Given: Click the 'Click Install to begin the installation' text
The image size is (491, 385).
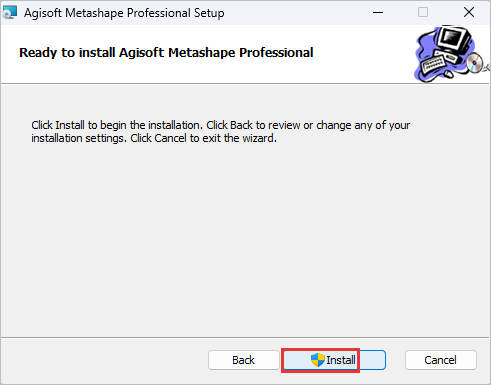Looking at the screenshot, I should click(221, 132).
